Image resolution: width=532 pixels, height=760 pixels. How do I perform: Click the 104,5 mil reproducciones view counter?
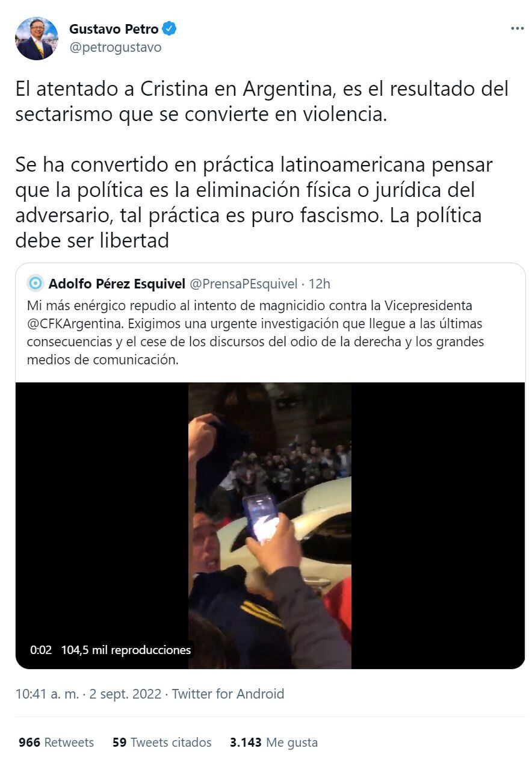(126, 650)
